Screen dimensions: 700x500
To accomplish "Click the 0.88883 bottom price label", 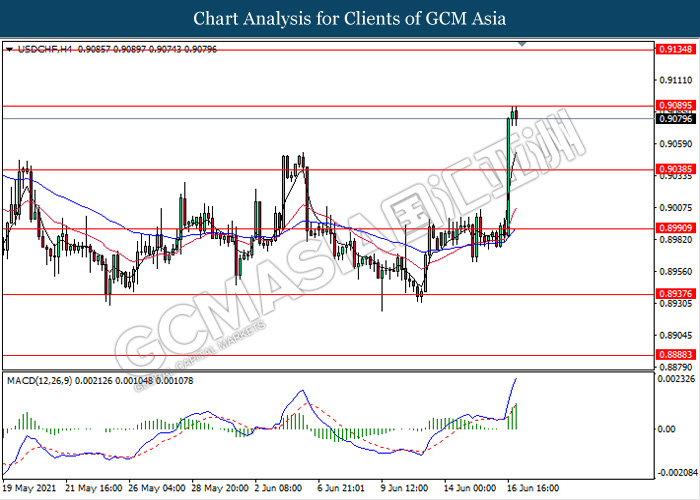I will (672, 355).
